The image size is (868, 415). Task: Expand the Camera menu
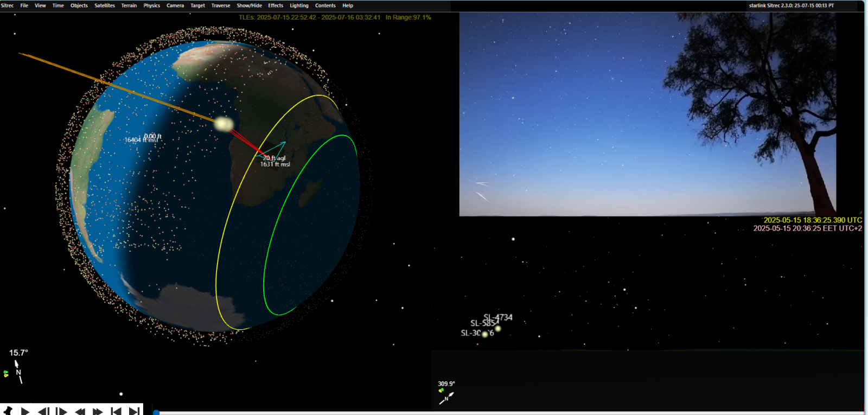click(175, 5)
